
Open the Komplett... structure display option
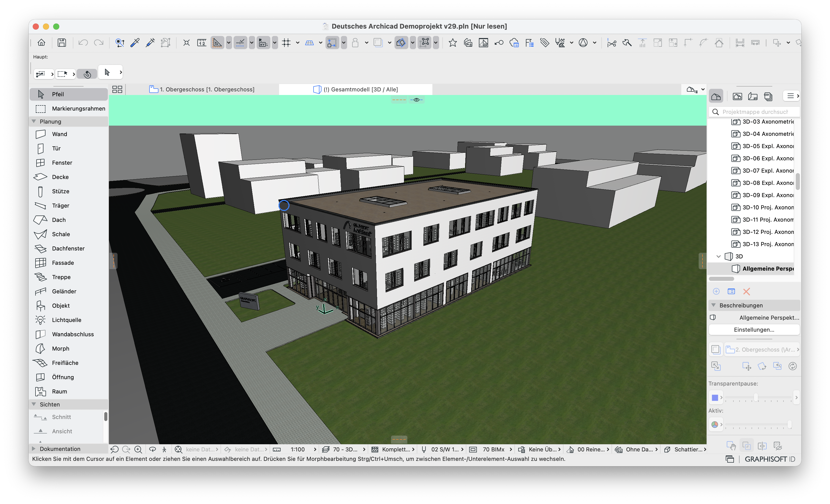click(x=393, y=449)
